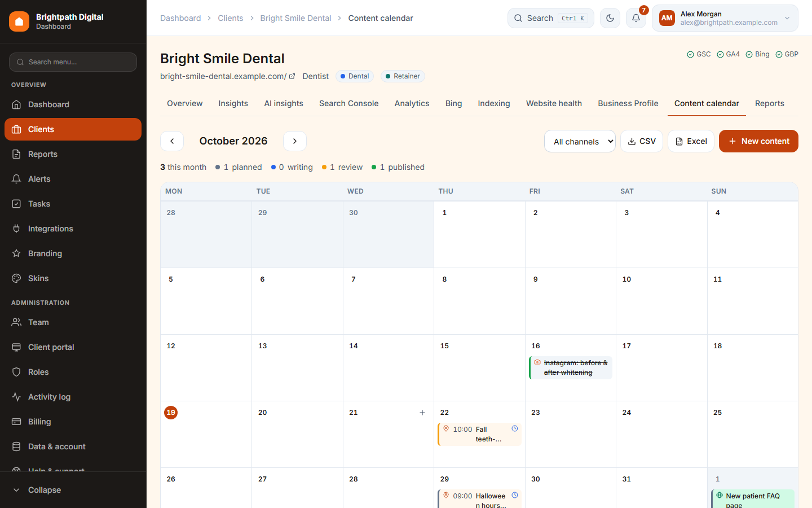Click the Dashboard home icon in sidebar
812x508 pixels.
click(16, 104)
